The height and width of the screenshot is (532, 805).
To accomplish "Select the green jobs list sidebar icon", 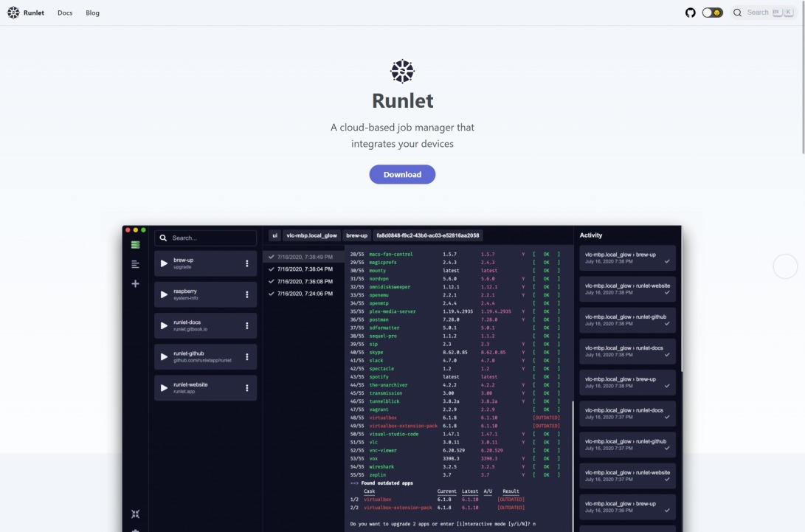I will (x=135, y=245).
